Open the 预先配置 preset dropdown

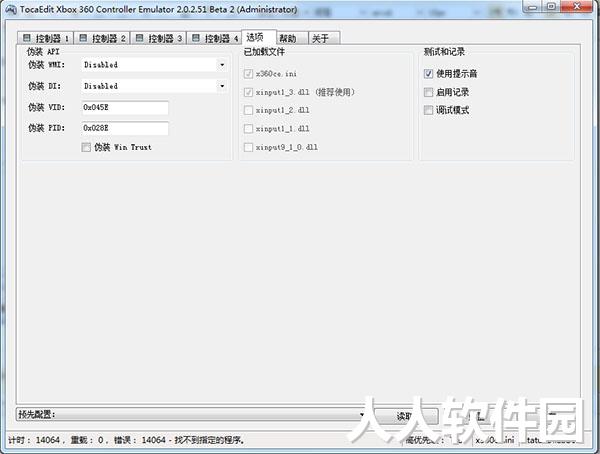[x=191, y=414]
